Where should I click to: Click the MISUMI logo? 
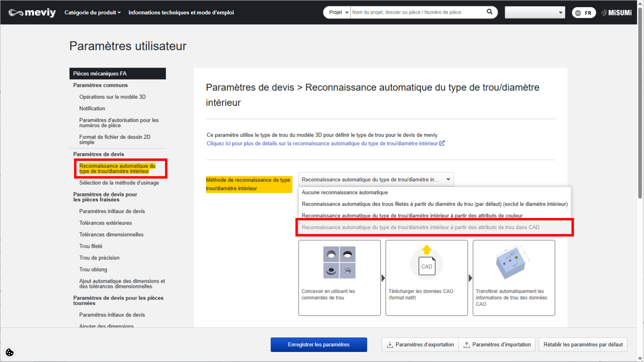click(x=617, y=12)
